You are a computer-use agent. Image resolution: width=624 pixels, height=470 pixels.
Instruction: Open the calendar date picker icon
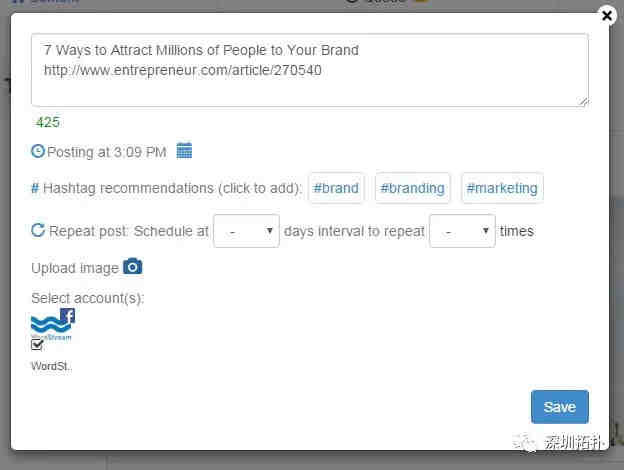(x=184, y=150)
